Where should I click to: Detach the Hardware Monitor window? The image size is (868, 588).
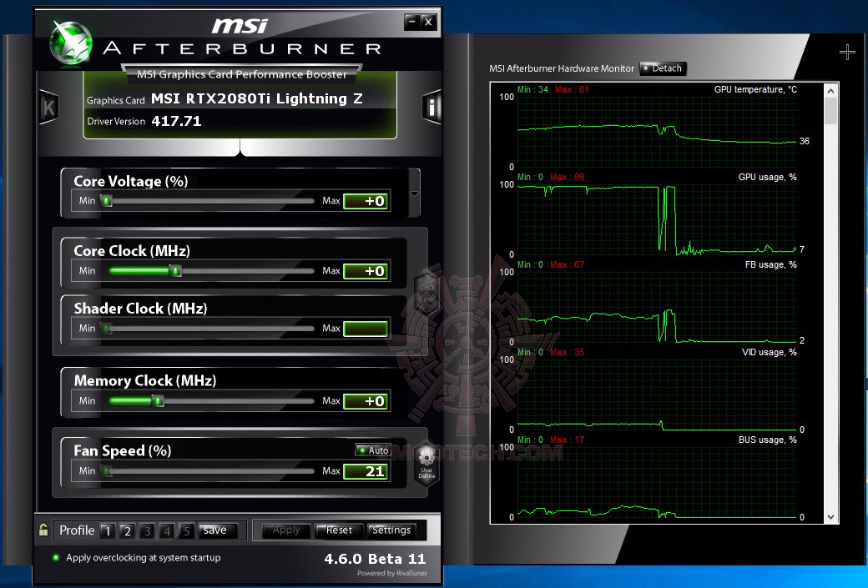click(663, 68)
